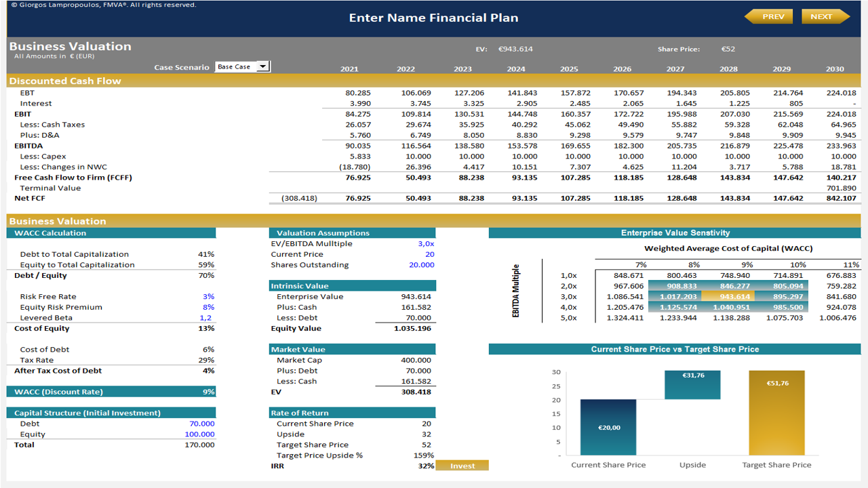Click the gold Invest button
Viewport: 868px width, 488px height.
pyautogui.click(x=462, y=465)
